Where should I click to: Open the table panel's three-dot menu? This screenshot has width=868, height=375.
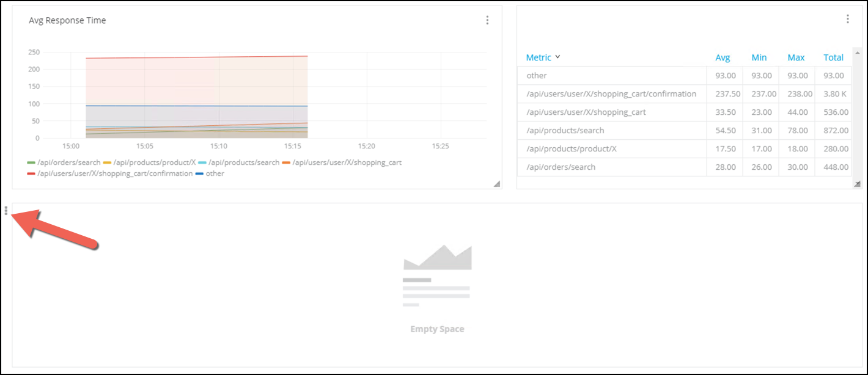pos(847,19)
